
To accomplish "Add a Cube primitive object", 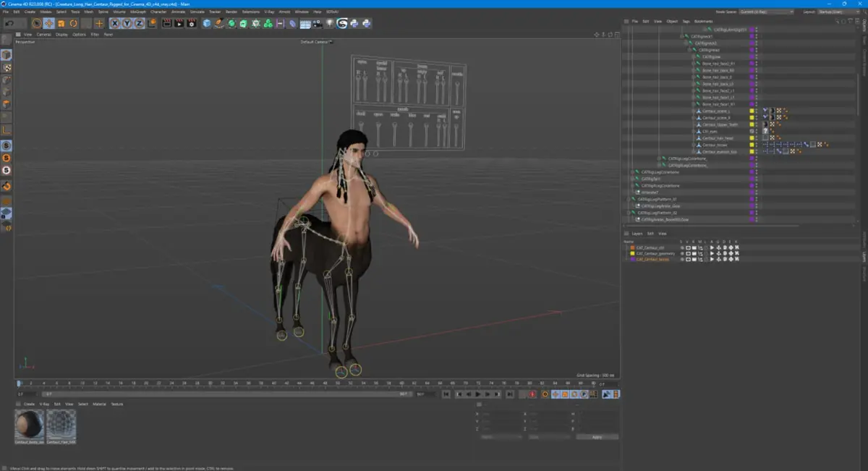I will (207, 23).
